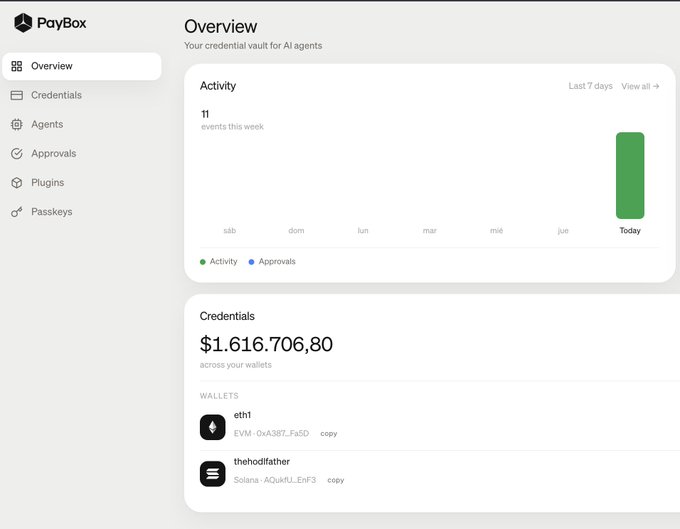Click the Credentials card heading

[227, 316]
